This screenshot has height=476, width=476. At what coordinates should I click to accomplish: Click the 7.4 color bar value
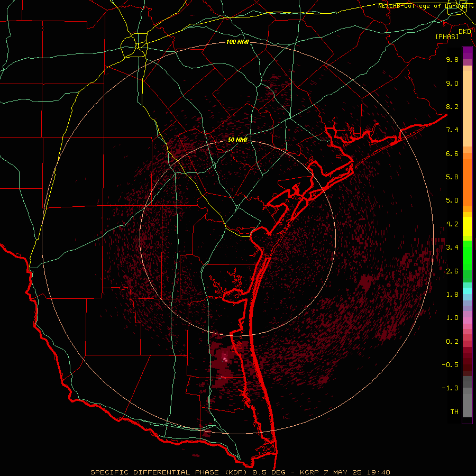(452, 130)
